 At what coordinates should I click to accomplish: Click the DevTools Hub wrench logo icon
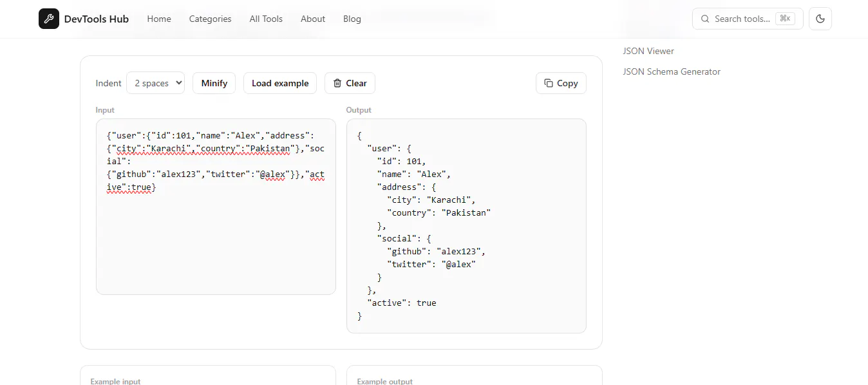pyautogui.click(x=49, y=19)
